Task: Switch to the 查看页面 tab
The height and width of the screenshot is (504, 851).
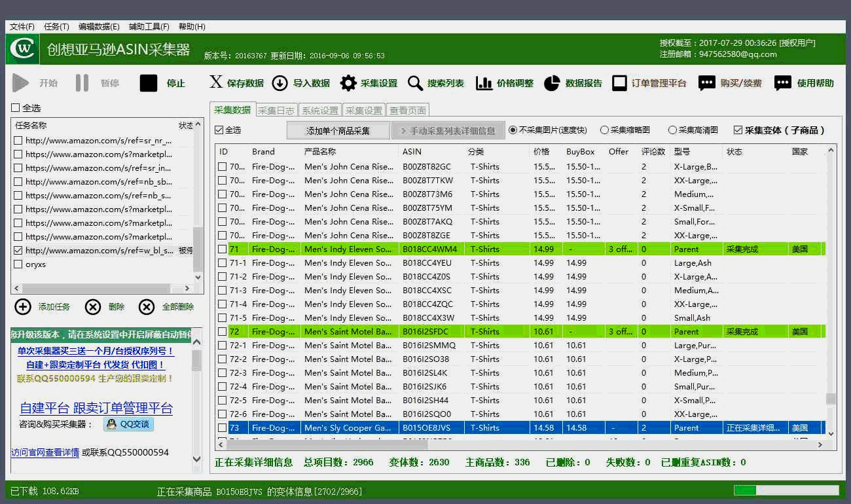Action: click(408, 111)
